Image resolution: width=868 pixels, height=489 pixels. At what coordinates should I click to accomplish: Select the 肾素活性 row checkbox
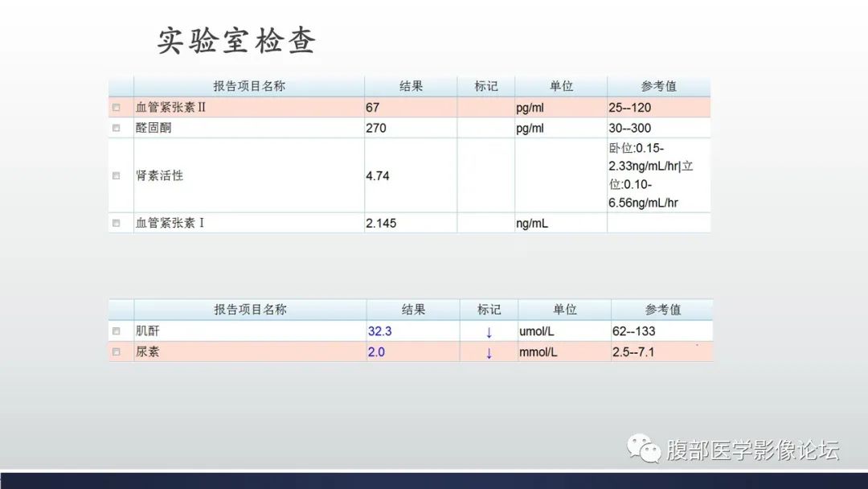click(x=117, y=175)
